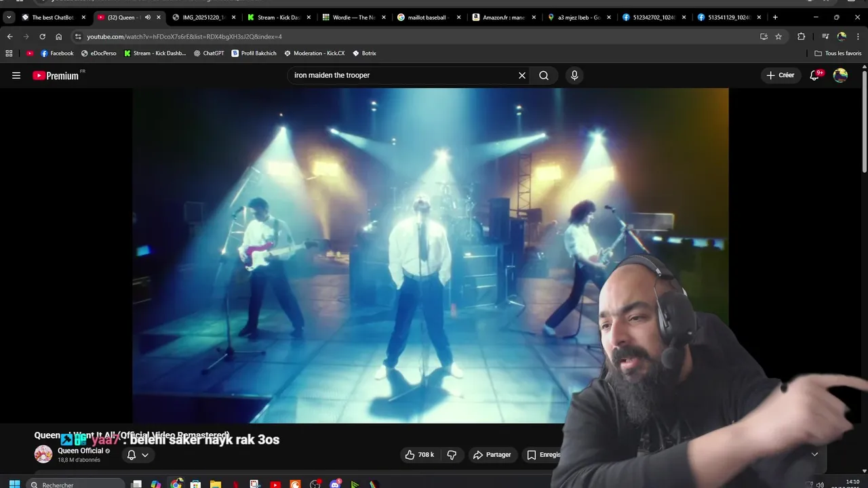868x488 pixels.
Task: Expand chevron at bottom right of page
Action: [814, 454]
